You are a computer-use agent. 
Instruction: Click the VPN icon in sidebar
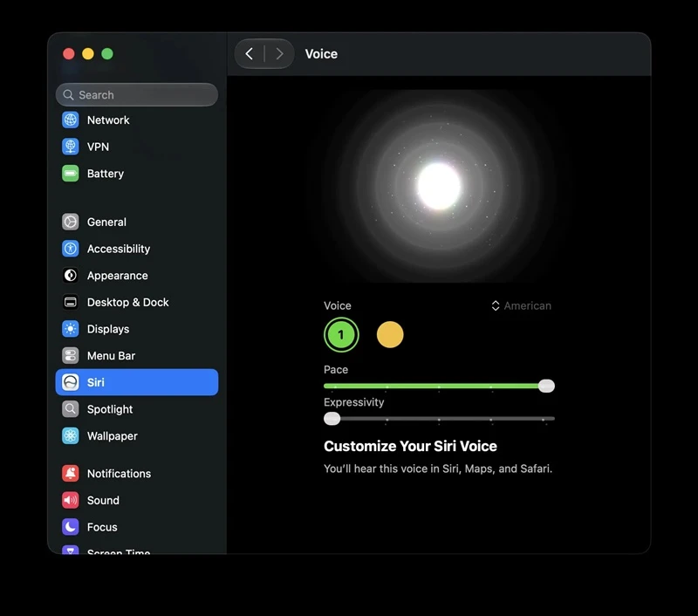(71, 147)
